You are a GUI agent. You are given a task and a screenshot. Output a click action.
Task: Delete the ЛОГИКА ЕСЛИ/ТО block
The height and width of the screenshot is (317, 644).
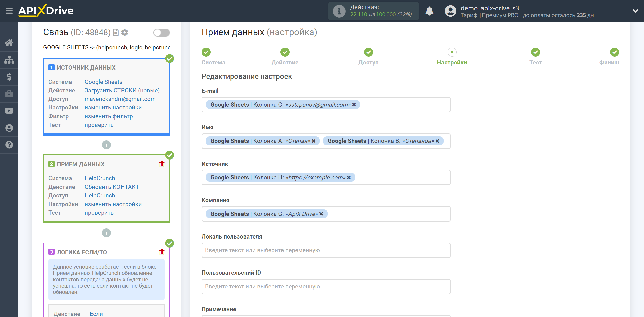162,252
